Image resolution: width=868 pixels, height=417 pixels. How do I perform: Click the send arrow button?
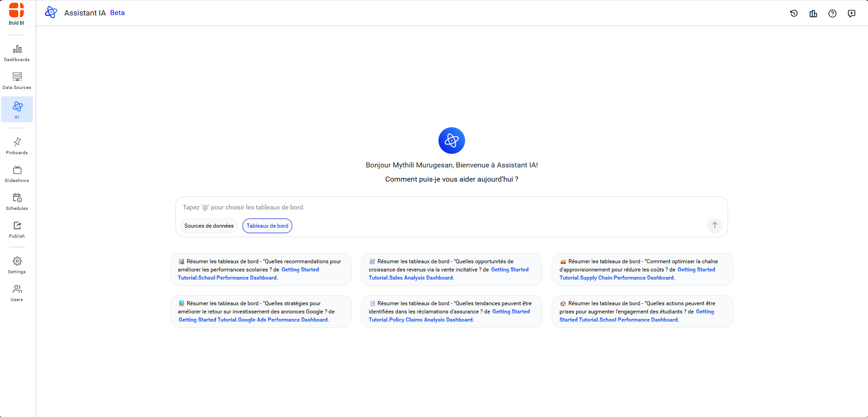(714, 225)
